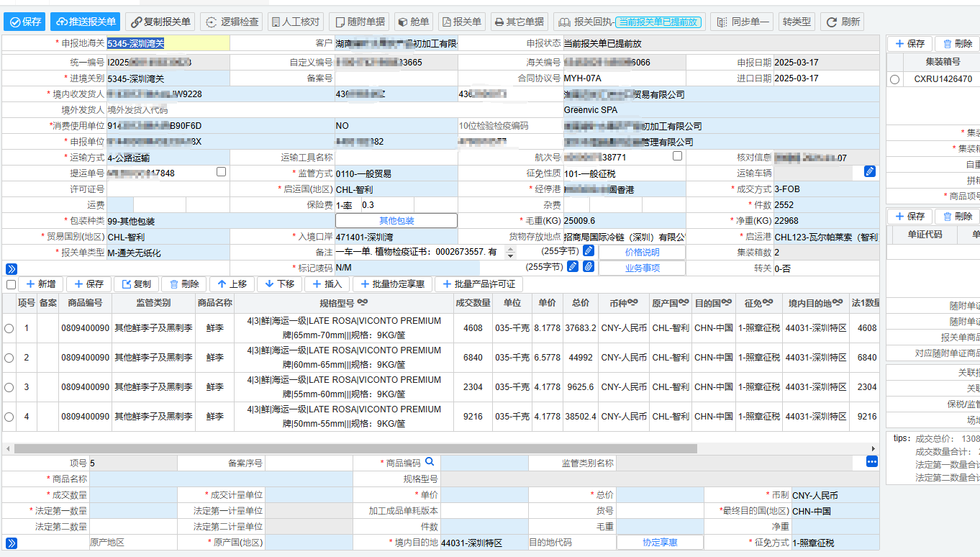Open 协定享惠 link in bottom panel
980x557 pixels.
click(661, 543)
